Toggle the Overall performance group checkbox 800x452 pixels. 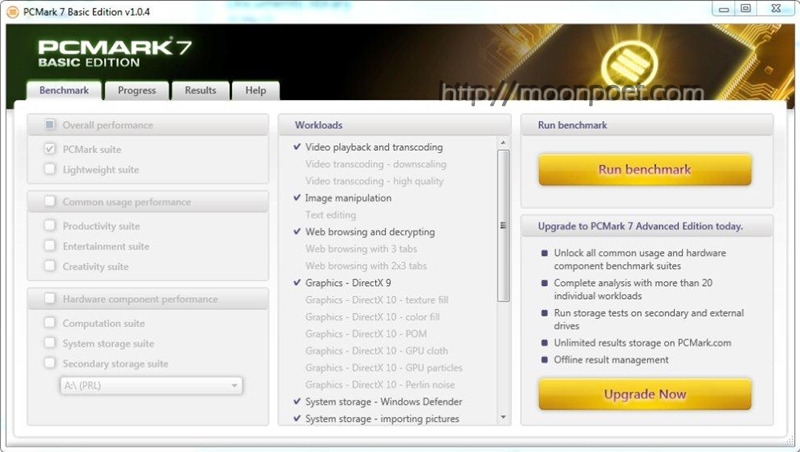(x=50, y=125)
